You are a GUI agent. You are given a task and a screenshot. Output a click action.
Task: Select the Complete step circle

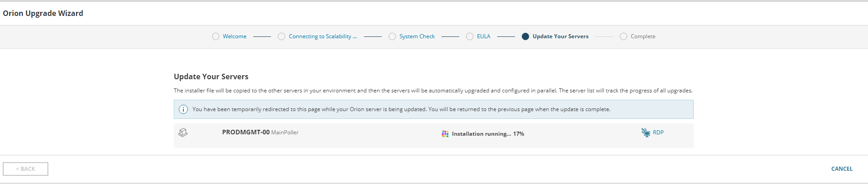[624, 36]
